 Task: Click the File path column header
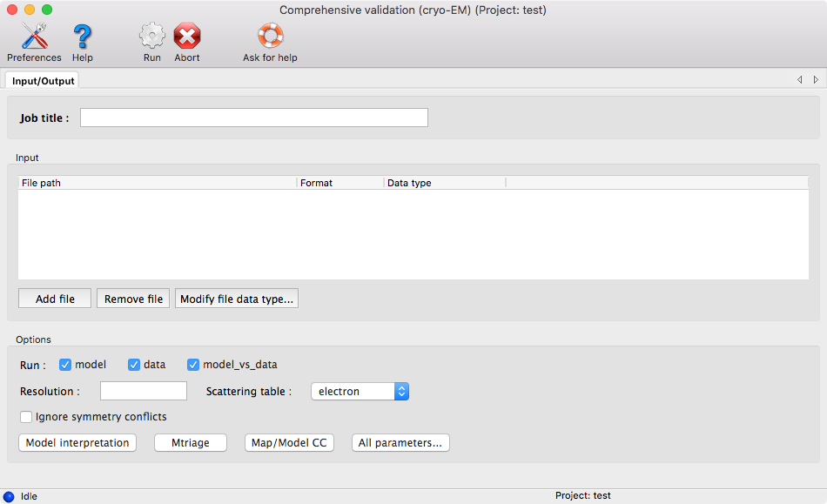[x=157, y=183]
